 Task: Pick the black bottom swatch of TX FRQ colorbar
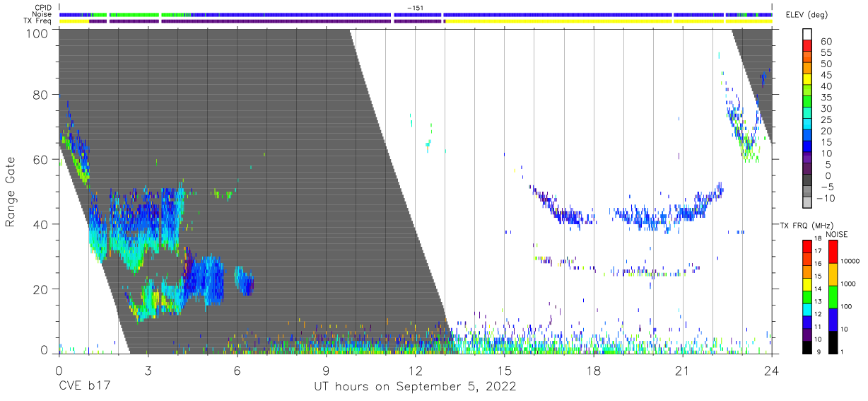click(x=807, y=347)
